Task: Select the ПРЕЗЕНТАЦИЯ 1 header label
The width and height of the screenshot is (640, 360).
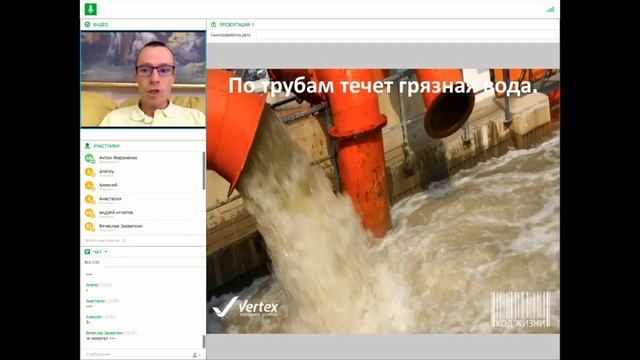Action: [x=236, y=24]
